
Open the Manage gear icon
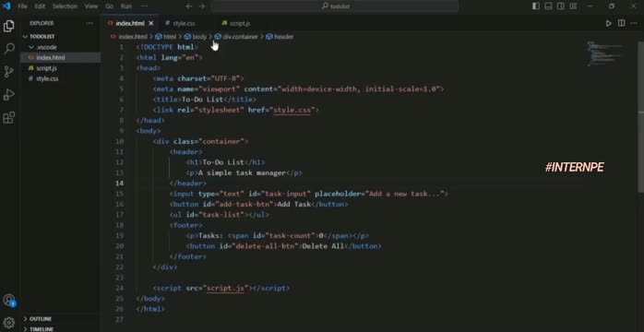pos(8,322)
